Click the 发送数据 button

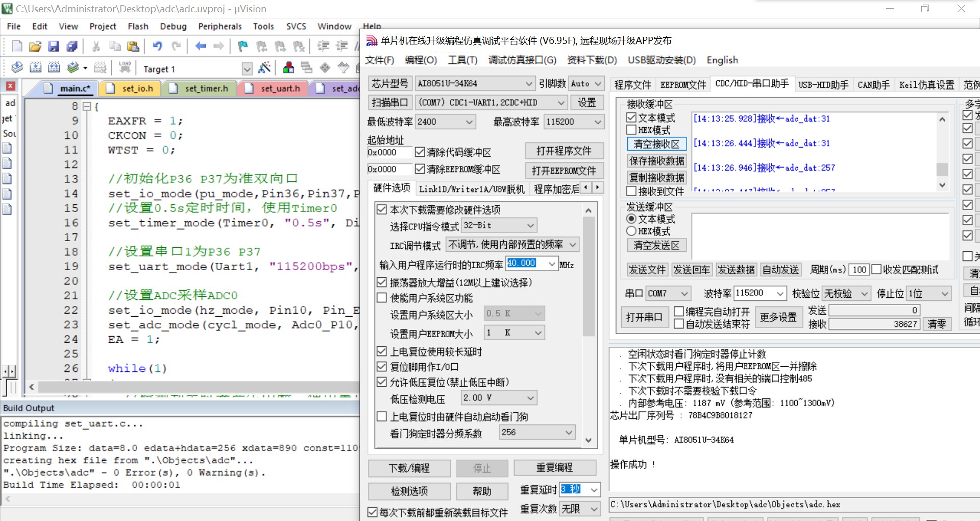(736, 270)
